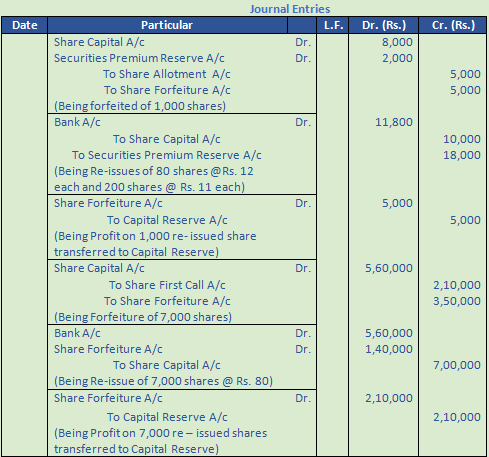Select the 5,000 credit for Capital Reserve

point(465,220)
